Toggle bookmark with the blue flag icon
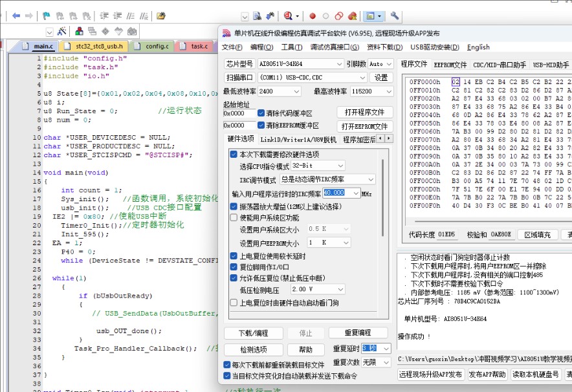Viewport: 572px width, 392px height. (x=47, y=16)
